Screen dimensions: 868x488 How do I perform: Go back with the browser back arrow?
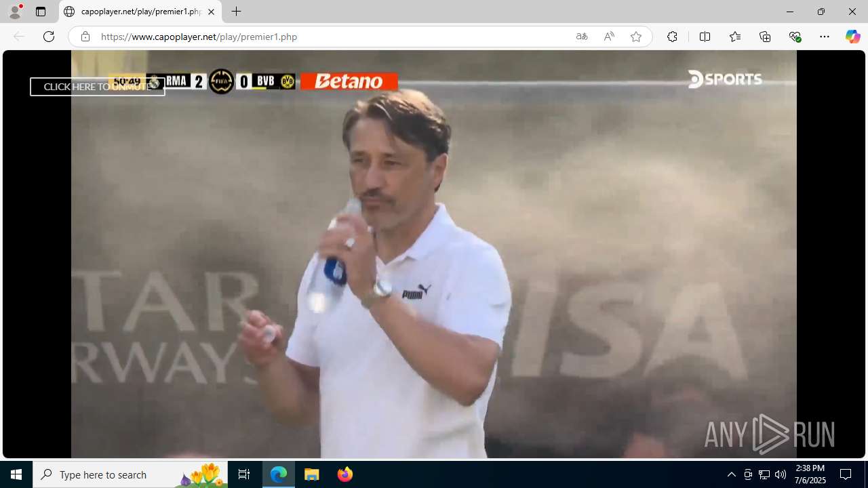click(19, 37)
